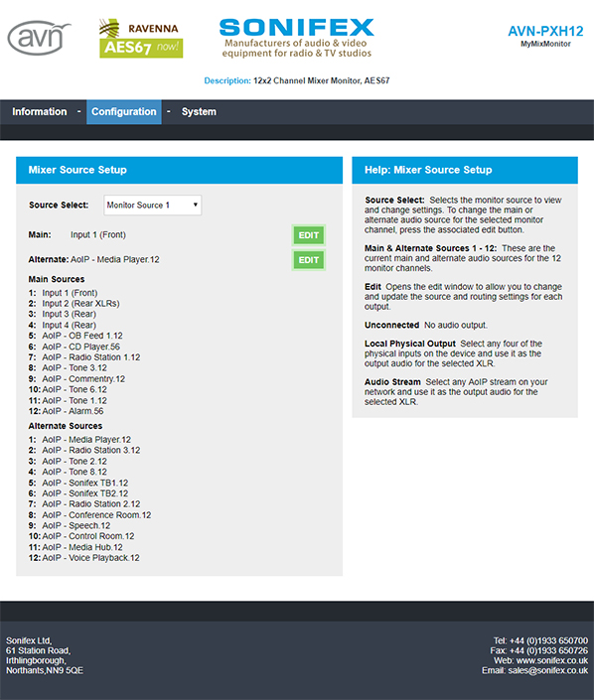This screenshot has height=700, width=594.
Task: Click the Sonifex logo banner
Action: [x=297, y=38]
